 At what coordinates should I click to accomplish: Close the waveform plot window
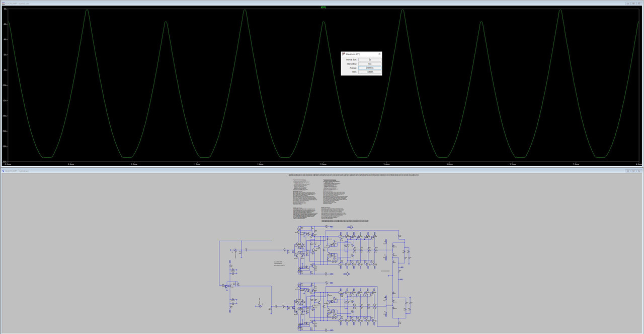point(639,3)
